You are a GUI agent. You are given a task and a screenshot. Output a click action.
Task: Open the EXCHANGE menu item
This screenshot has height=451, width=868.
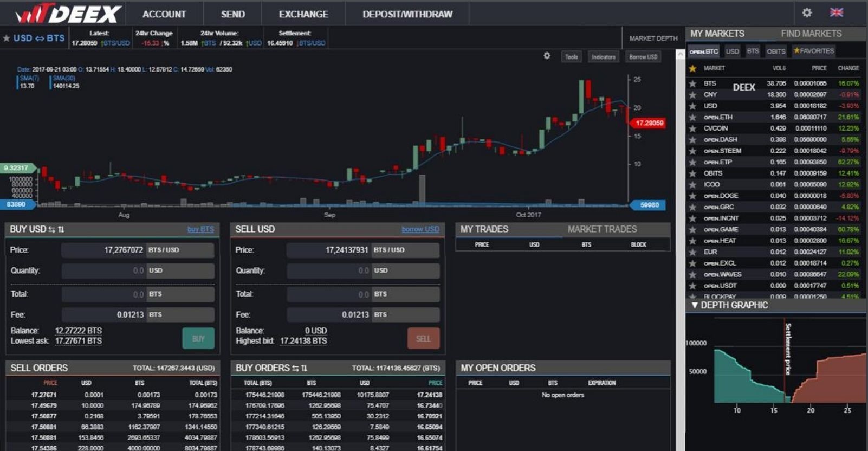(303, 14)
